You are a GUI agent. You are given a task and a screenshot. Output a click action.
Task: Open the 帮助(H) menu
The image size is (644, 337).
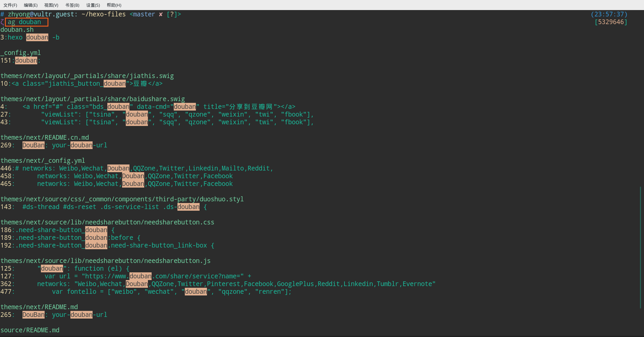tap(114, 5)
